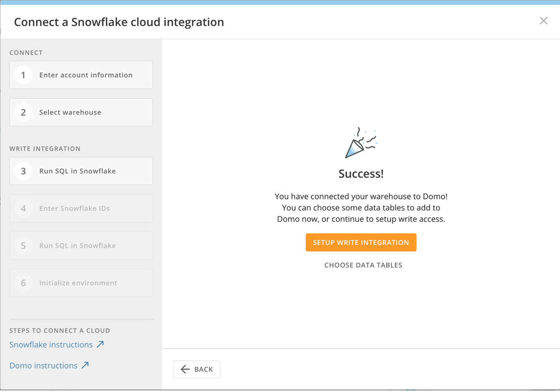Close the Snowflake integration dialog
This screenshot has height=392, width=560.
click(x=543, y=21)
